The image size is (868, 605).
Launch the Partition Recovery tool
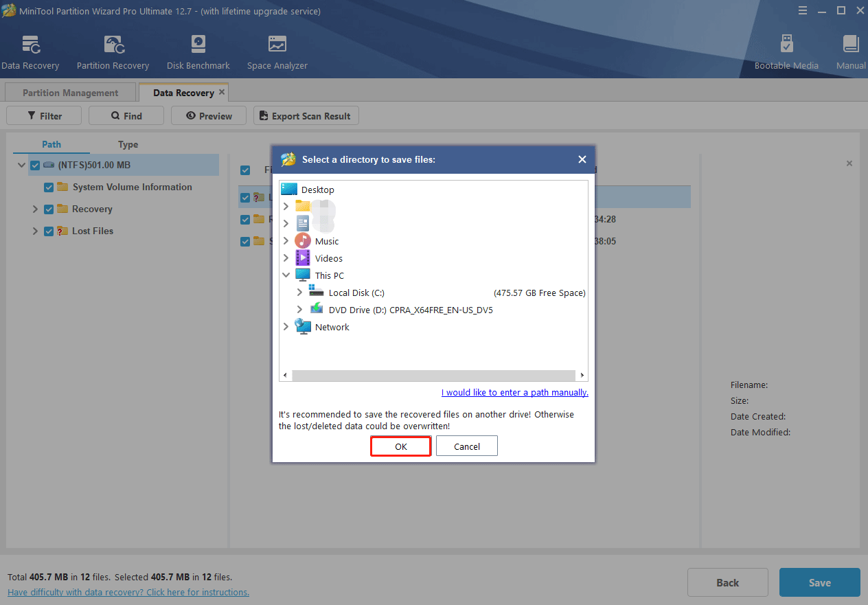point(113,45)
